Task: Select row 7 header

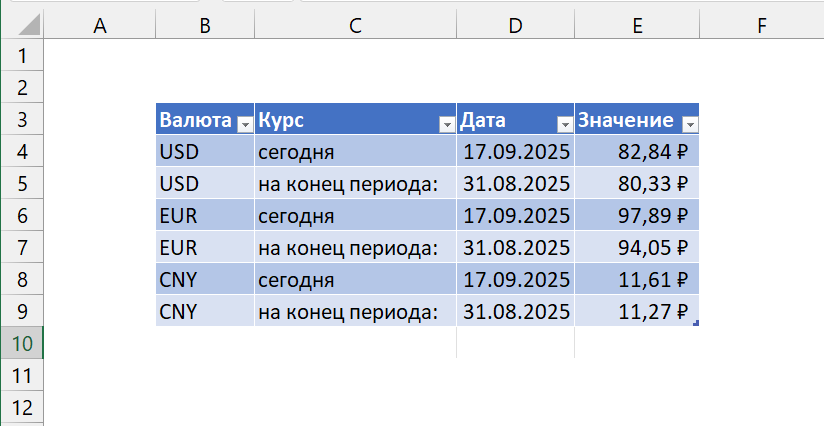Action: (22, 247)
